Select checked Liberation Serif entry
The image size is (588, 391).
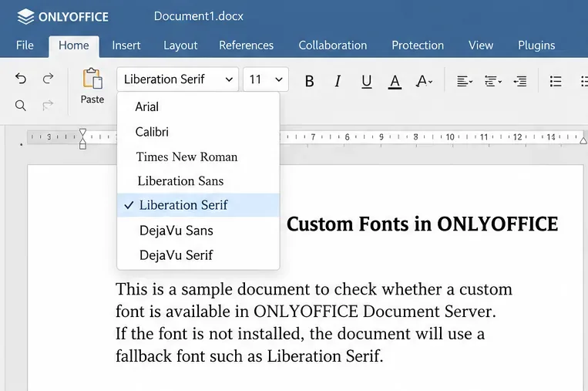click(198, 205)
